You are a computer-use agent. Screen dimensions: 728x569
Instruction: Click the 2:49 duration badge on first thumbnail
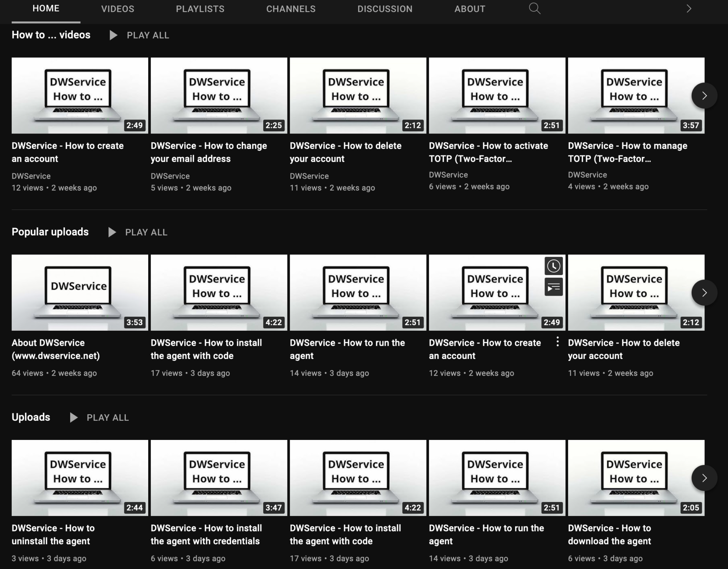[x=134, y=125]
